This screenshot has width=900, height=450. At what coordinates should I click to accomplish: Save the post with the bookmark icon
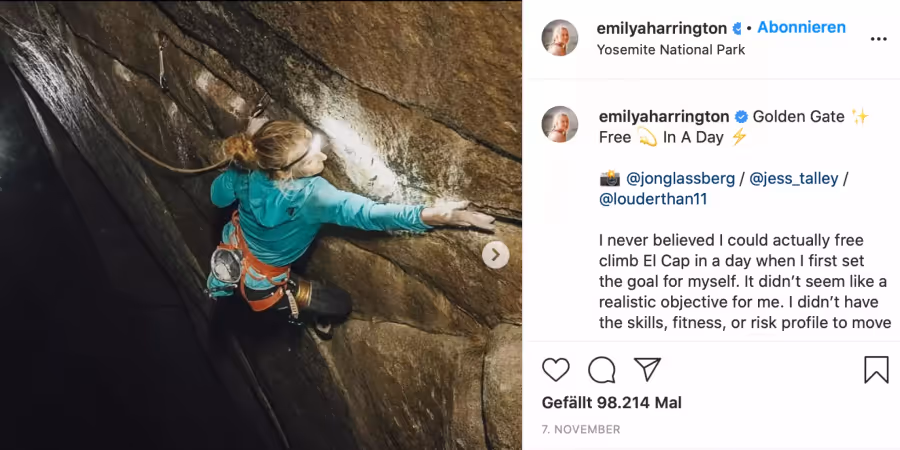(x=876, y=370)
